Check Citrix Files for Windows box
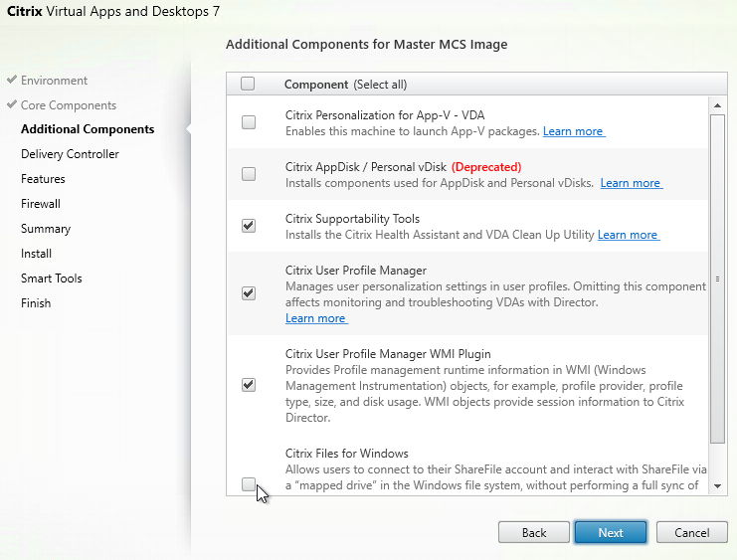The width and height of the screenshot is (737, 560). [249, 484]
